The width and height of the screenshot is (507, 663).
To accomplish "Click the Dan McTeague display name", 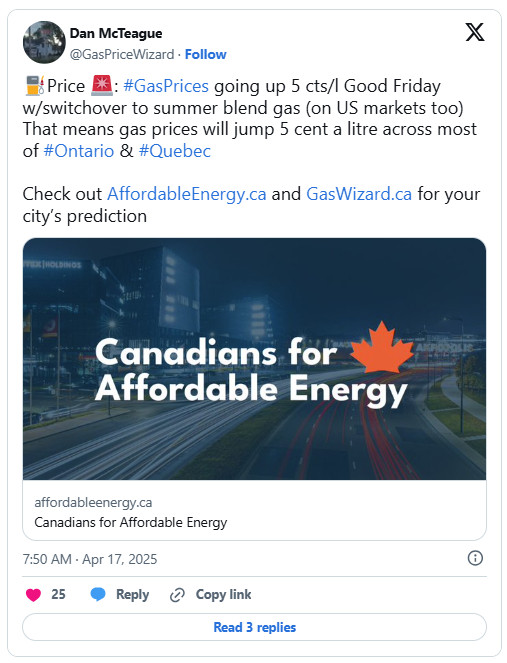I will pyautogui.click(x=116, y=33).
